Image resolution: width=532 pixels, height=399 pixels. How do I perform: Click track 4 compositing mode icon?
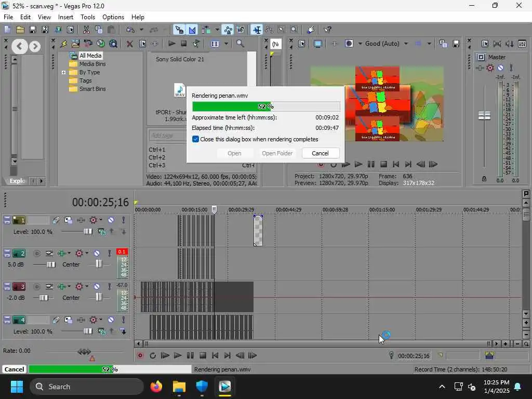coord(101,331)
